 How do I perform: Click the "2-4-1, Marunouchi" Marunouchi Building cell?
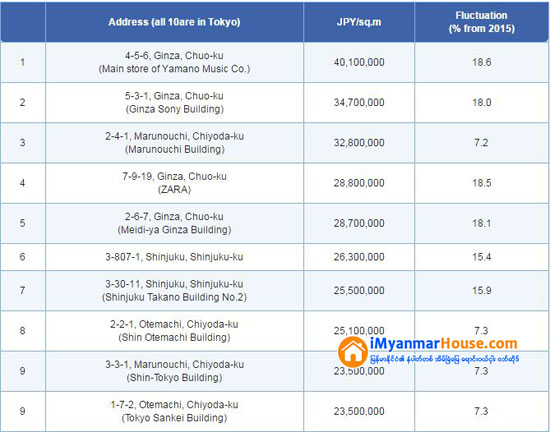(174, 143)
